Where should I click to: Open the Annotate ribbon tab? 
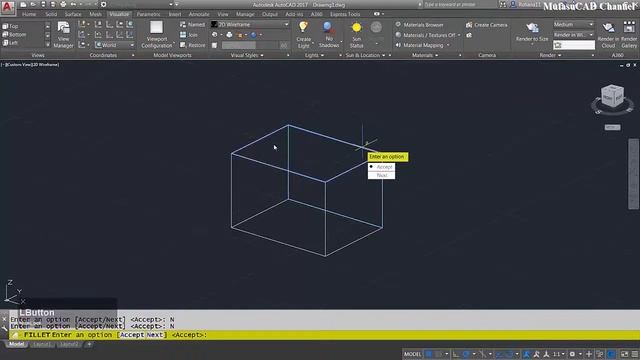click(x=199, y=14)
